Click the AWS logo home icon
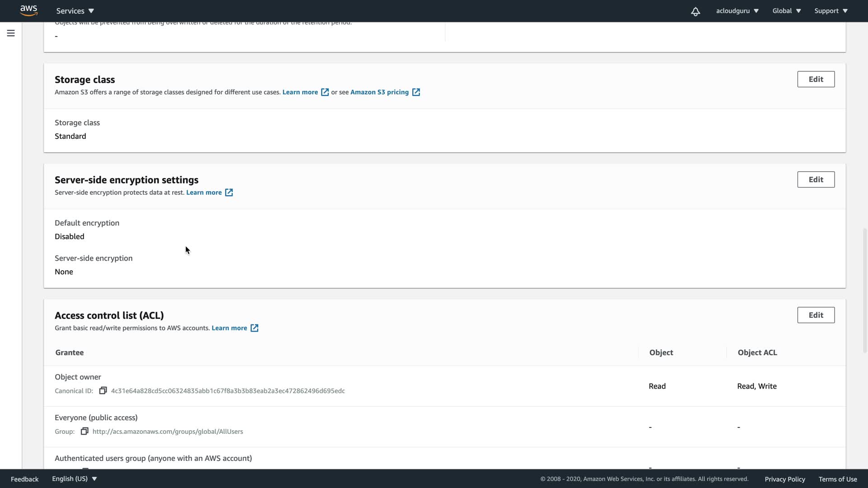 click(28, 10)
